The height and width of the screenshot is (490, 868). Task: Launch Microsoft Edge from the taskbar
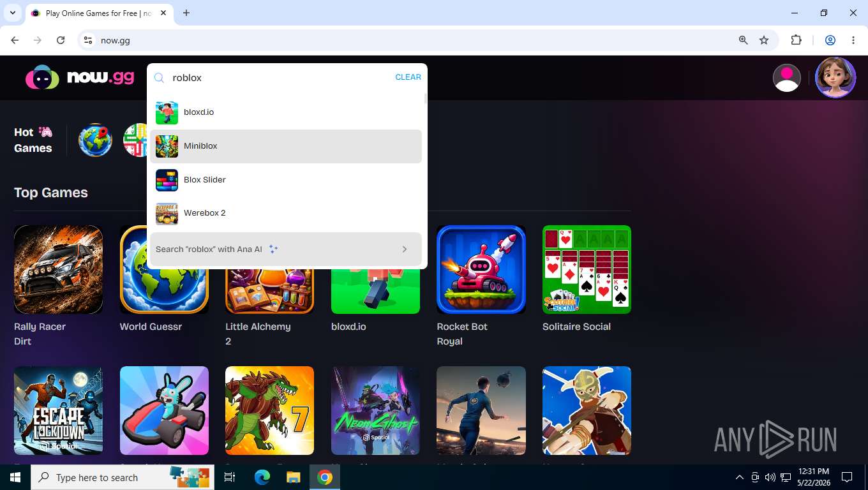tap(262, 477)
